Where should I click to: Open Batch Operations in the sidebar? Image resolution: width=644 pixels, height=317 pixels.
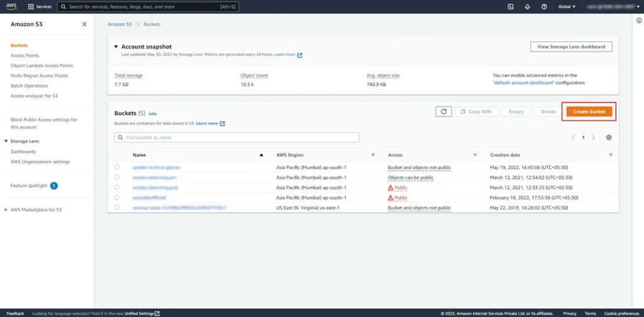point(29,86)
